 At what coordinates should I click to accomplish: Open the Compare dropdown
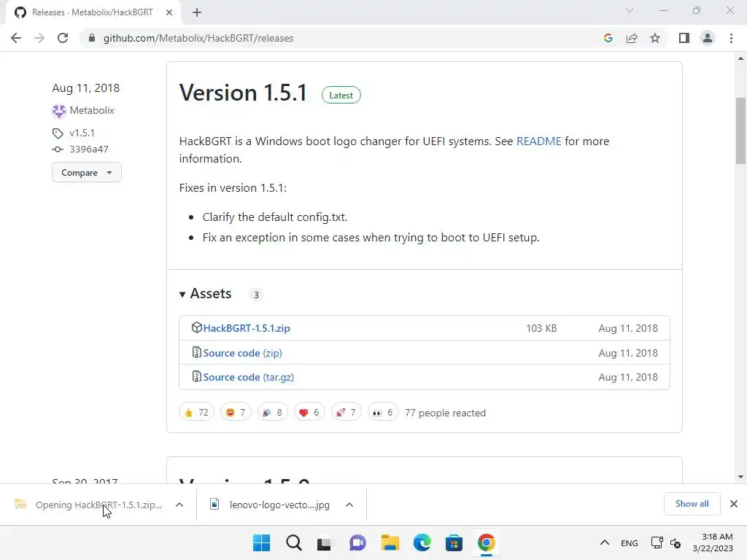[87, 172]
